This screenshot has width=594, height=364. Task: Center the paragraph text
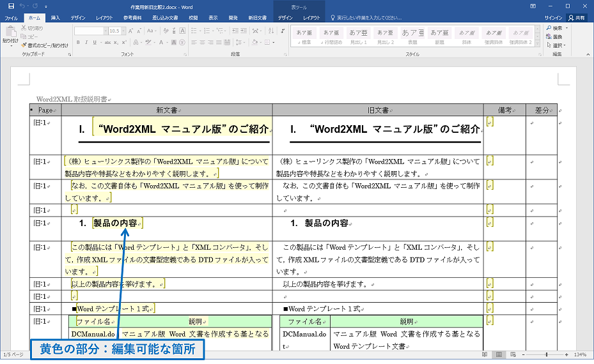click(x=202, y=42)
